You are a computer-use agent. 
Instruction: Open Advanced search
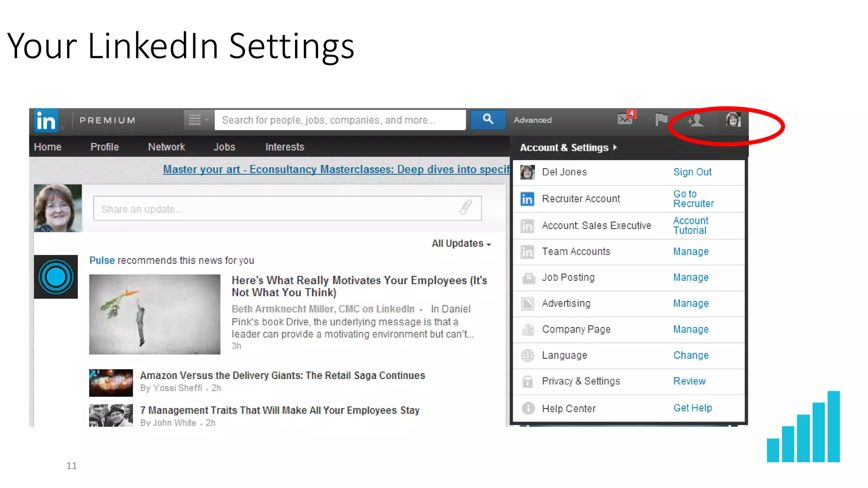pos(533,120)
